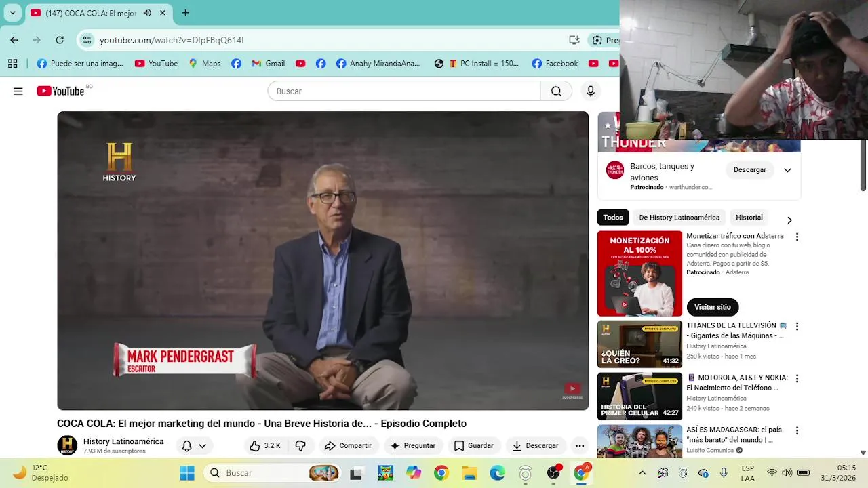Open the Gmail bookmark

click(268, 63)
